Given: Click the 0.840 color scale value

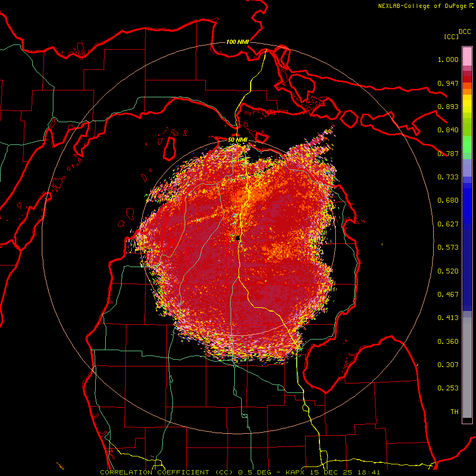Looking at the screenshot, I should pyautogui.click(x=448, y=130).
